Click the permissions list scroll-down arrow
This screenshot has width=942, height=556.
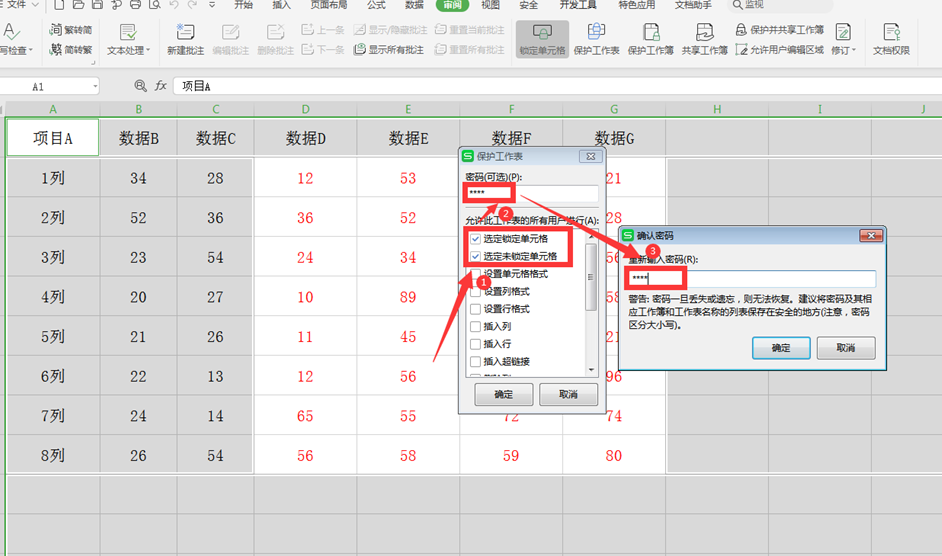pyautogui.click(x=591, y=370)
